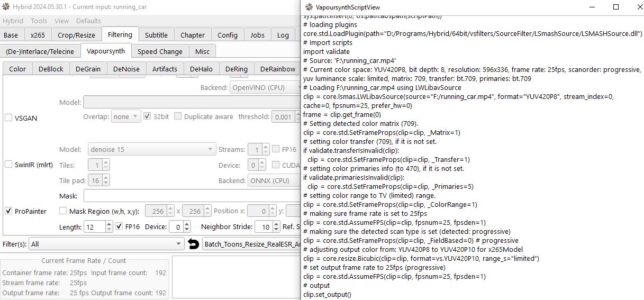Toggle the Mask Region checkbox
Viewport: 644px width, 300px height.
pos(63,211)
